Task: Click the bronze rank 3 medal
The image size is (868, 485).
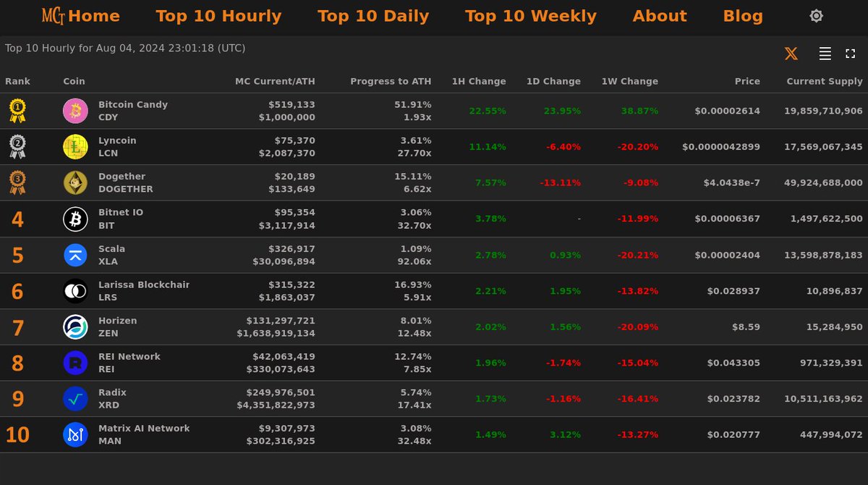Action: point(17,182)
